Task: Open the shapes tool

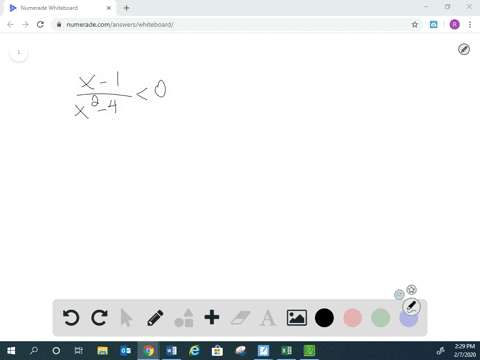Action: click(x=184, y=318)
